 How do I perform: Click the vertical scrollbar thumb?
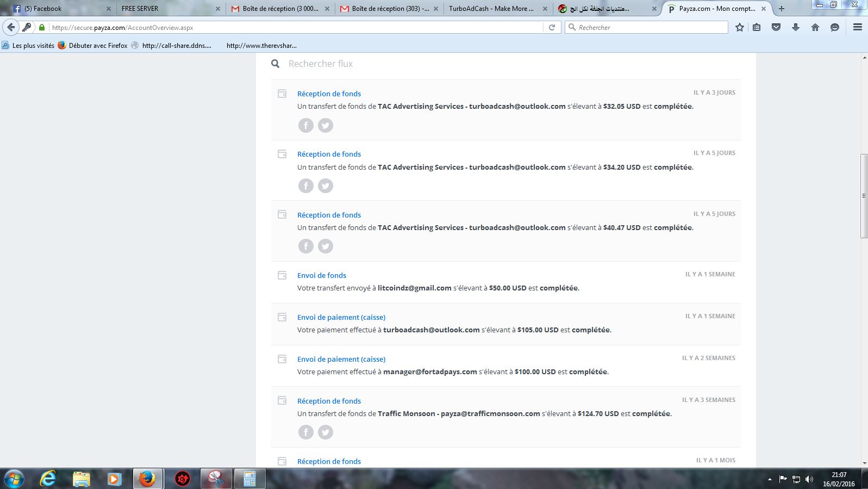pos(864,196)
